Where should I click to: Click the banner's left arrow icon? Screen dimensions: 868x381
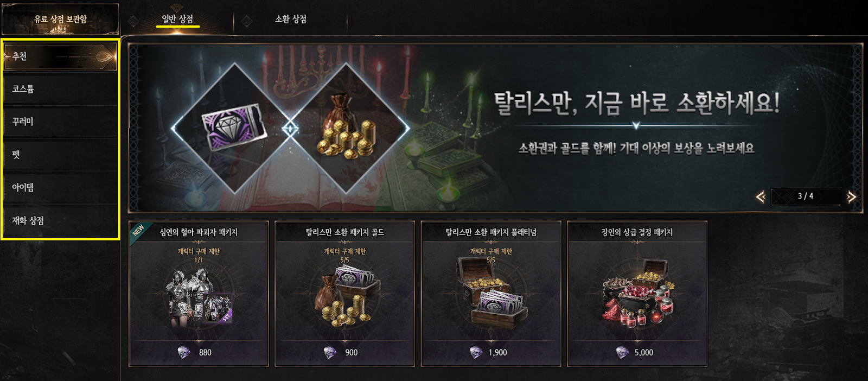760,197
